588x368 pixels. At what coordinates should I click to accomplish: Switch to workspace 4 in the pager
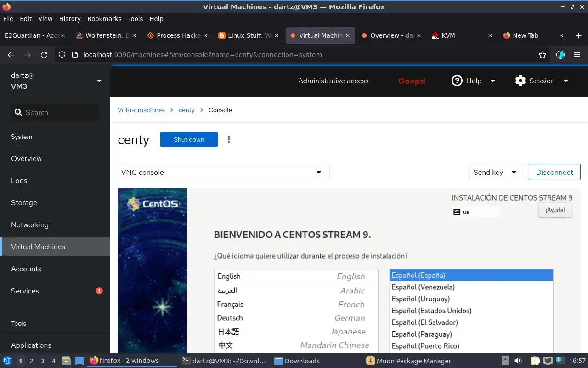click(54, 361)
